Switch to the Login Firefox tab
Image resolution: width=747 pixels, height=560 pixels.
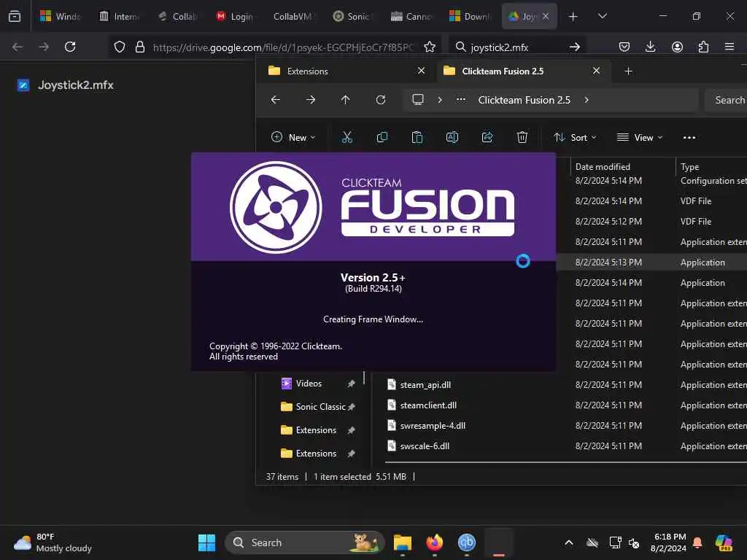point(235,16)
